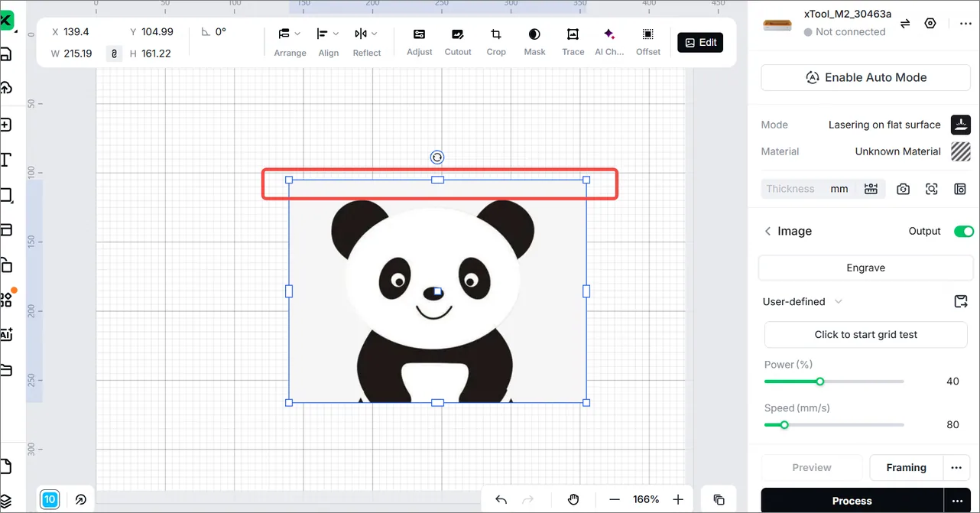The width and height of the screenshot is (980, 513).
Task: Zoom in with the plus button
Action: 678,499
